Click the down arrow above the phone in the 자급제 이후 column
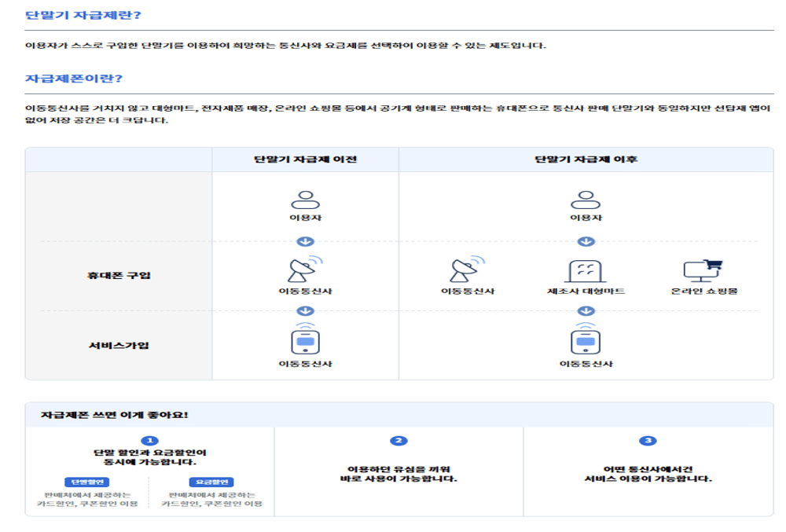Screen dimensions: 786x532 (586, 311)
